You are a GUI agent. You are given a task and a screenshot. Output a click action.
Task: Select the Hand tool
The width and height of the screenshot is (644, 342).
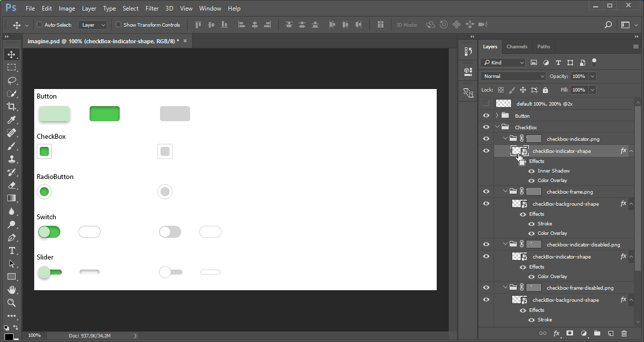(11, 290)
